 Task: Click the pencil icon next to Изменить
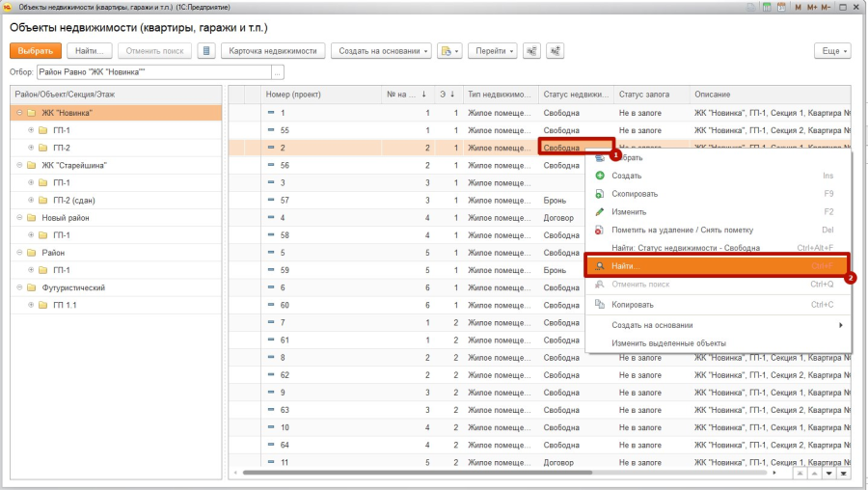[600, 211]
